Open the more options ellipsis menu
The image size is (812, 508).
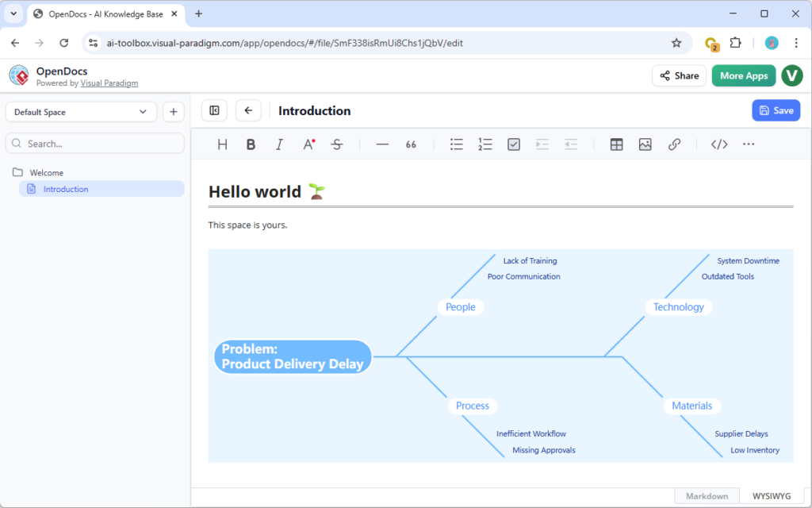pos(749,144)
